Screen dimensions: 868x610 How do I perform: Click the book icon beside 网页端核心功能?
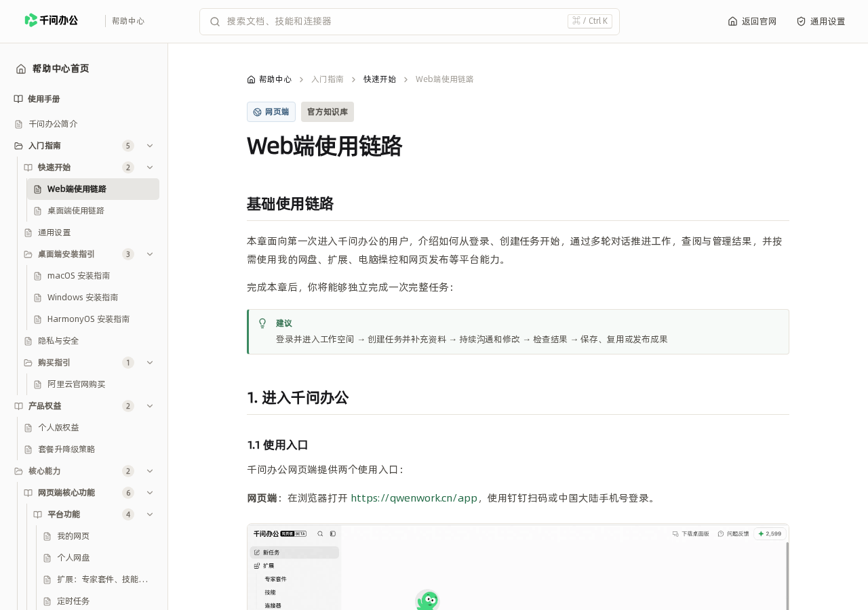pos(28,493)
